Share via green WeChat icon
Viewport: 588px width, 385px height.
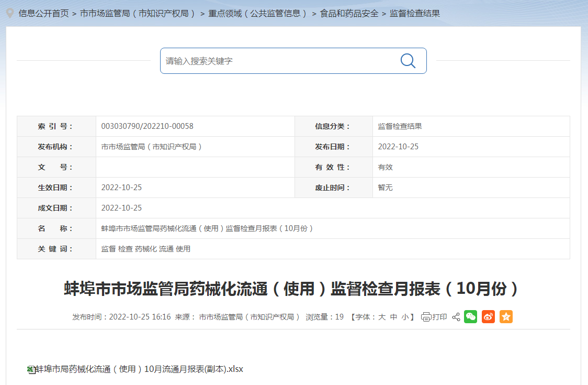click(x=471, y=316)
